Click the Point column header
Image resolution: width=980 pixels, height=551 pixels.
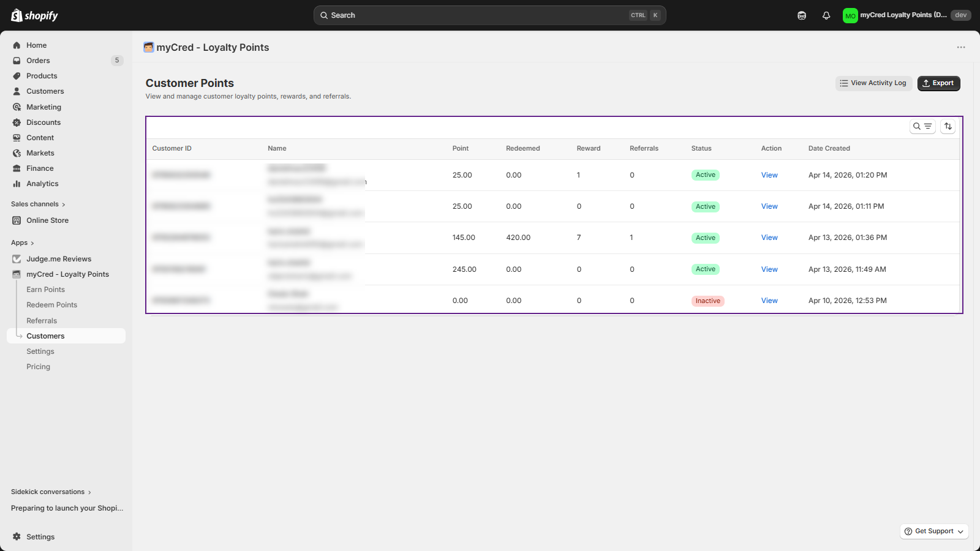(461, 149)
